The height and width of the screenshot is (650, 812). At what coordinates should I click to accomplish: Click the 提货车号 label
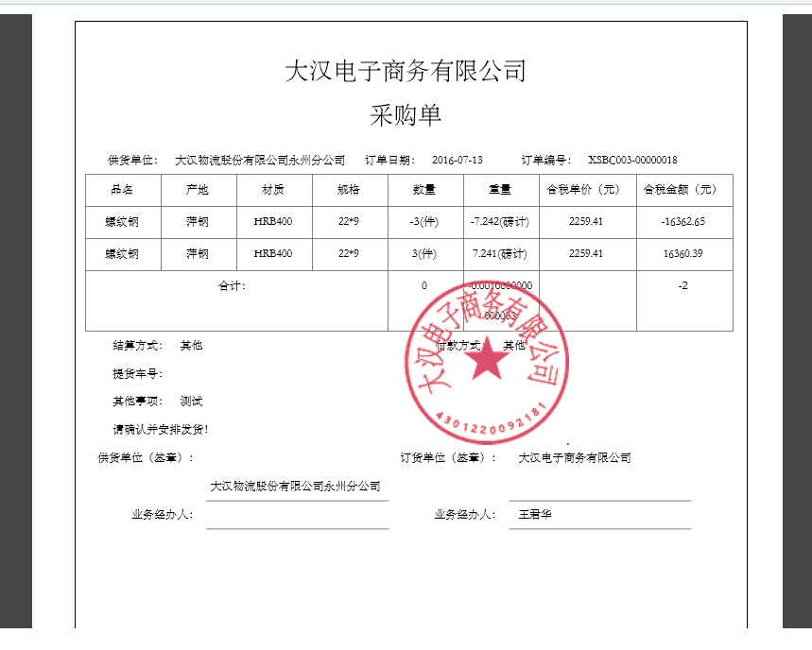coord(138,373)
